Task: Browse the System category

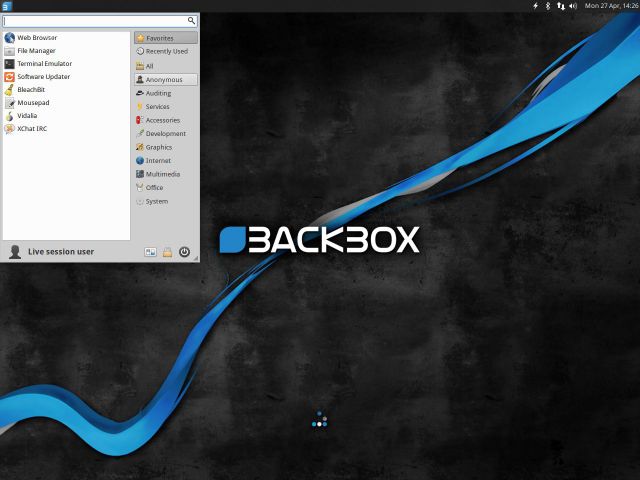Action: 166,201
